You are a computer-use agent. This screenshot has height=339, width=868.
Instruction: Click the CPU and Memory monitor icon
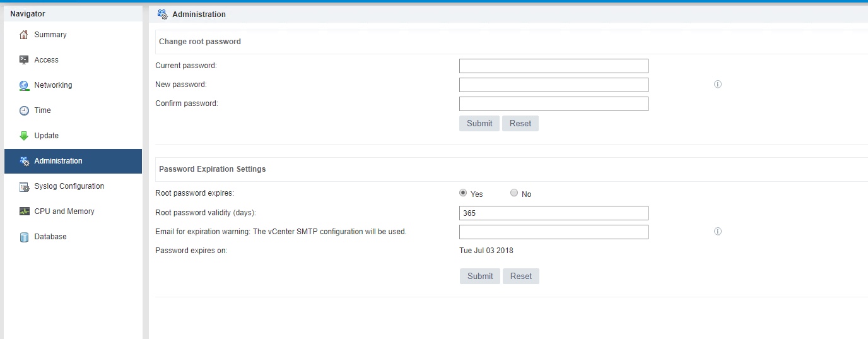pyautogui.click(x=24, y=211)
